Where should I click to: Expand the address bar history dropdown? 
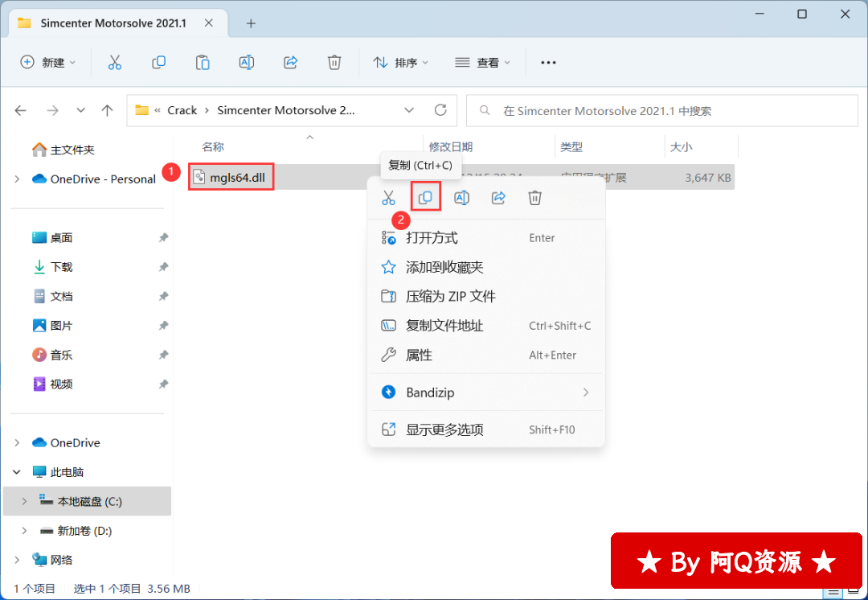click(409, 110)
